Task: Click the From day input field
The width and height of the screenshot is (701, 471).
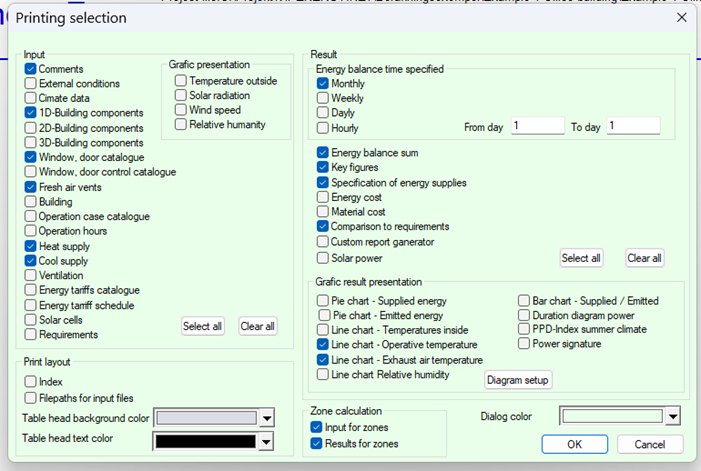Action: click(538, 126)
